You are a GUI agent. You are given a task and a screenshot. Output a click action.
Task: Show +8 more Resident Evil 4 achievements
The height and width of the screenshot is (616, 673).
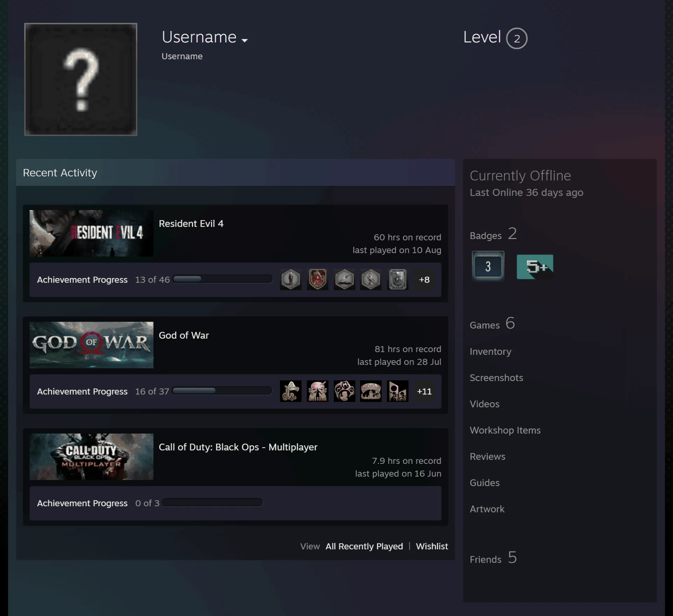click(x=424, y=279)
